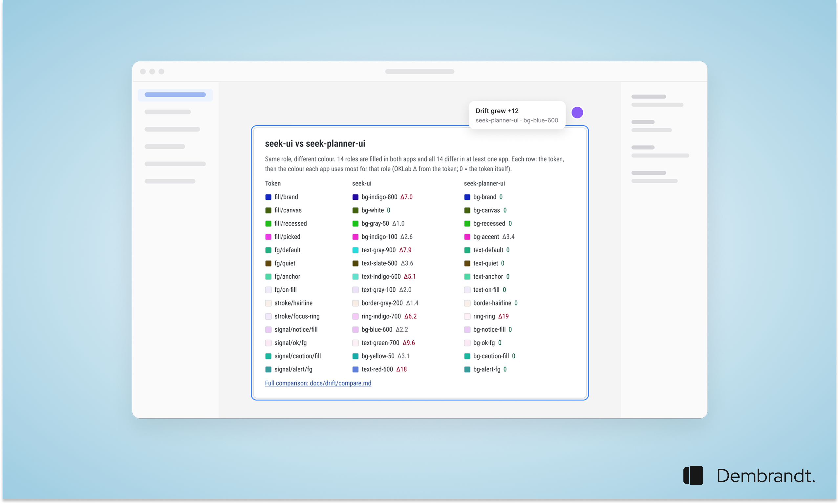Click the signal/caution/fill token label
This screenshot has width=839, height=504.
(298, 356)
